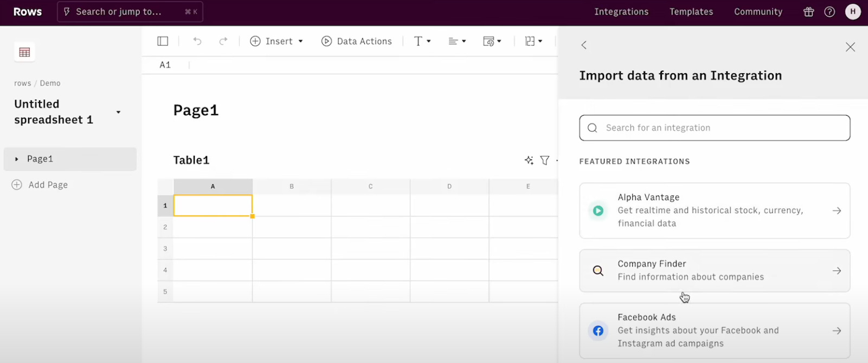Select row 4 header
The image size is (868, 363).
coord(165,270)
